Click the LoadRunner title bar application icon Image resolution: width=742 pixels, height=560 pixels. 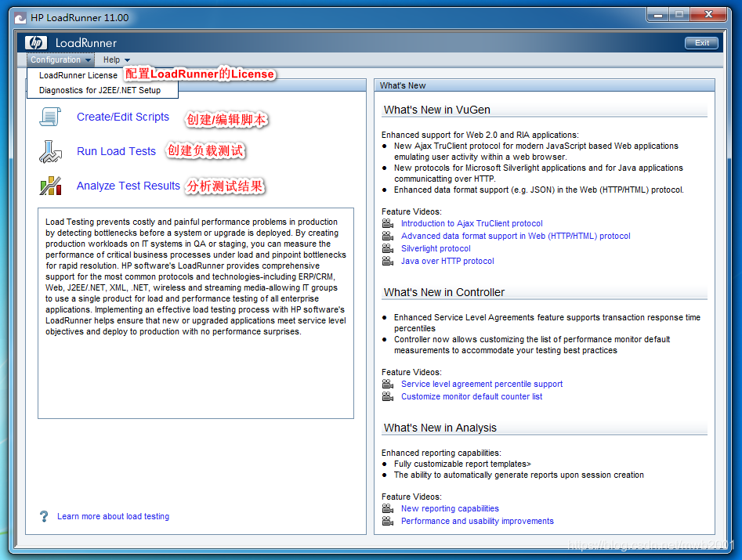tap(20, 18)
